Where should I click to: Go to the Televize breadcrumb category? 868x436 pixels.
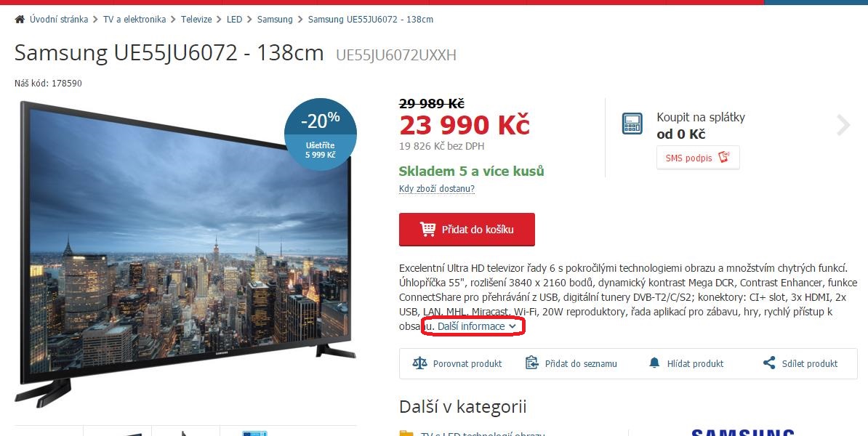point(196,20)
